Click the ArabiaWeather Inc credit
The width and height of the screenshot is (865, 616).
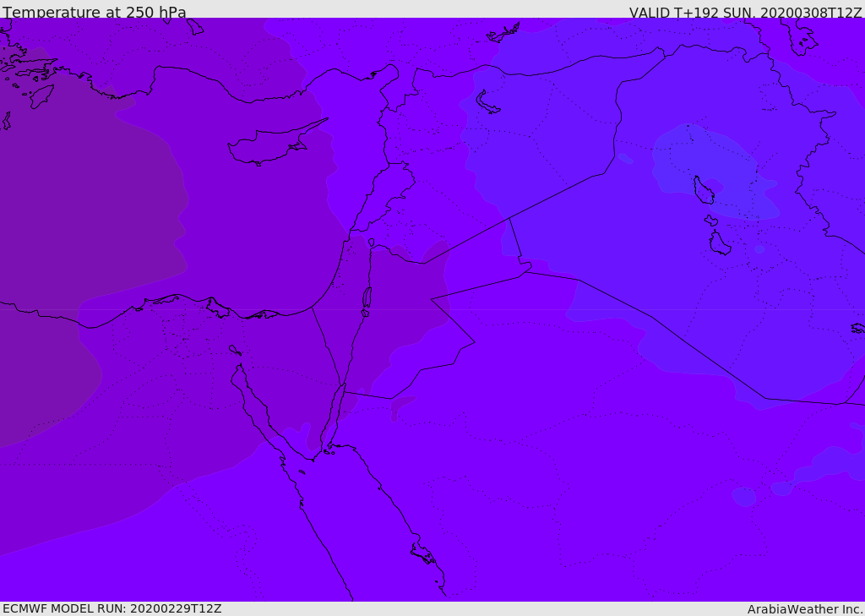[804, 609]
